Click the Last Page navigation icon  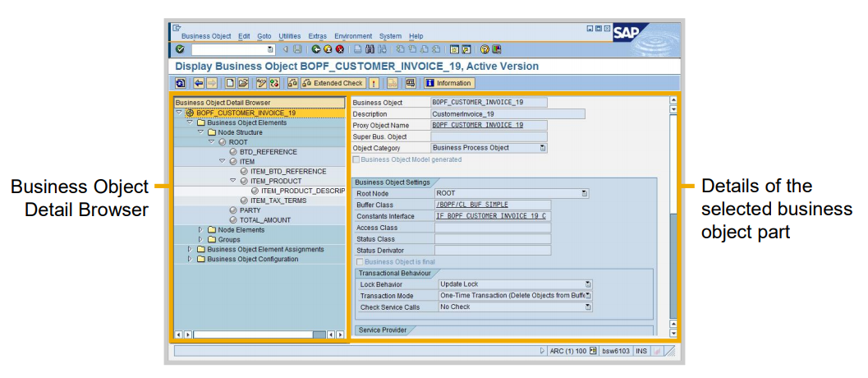click(436, 49)
